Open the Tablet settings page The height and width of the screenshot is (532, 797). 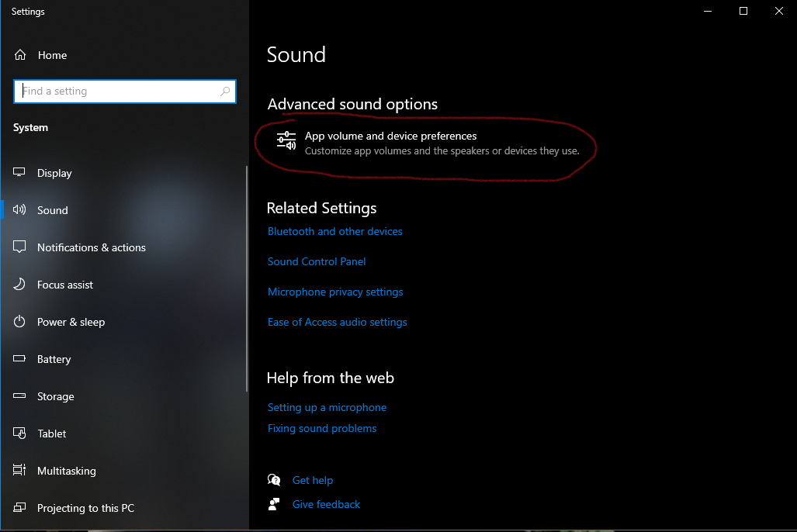tap(52, 434)
